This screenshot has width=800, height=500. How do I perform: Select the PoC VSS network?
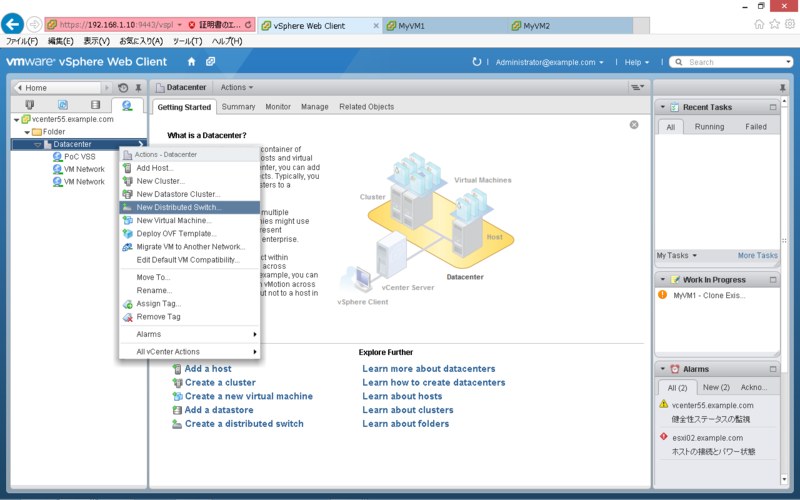[x=80, y=157]
